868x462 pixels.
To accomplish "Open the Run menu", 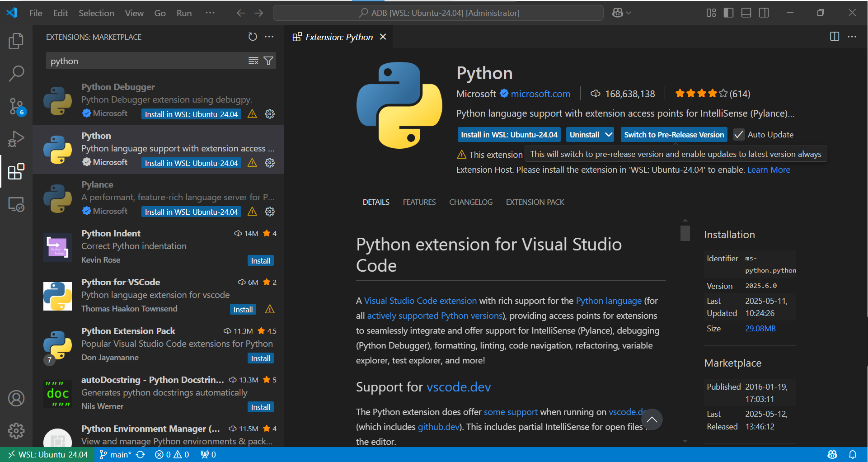I will 184,13.
